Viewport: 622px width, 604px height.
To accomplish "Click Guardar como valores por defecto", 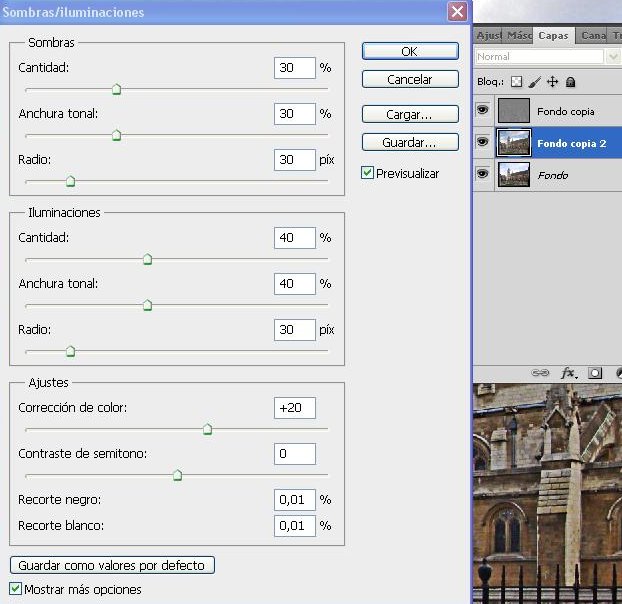I will tap(111, 565).
